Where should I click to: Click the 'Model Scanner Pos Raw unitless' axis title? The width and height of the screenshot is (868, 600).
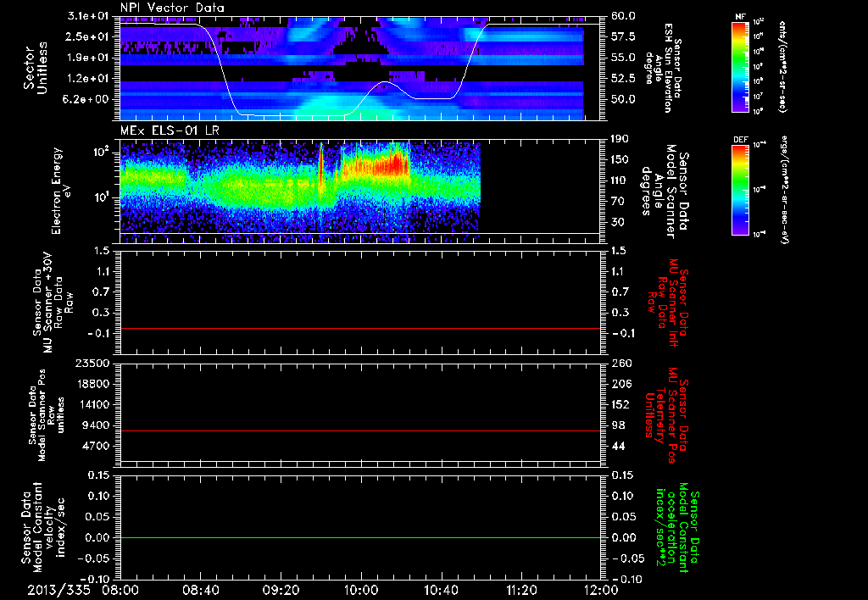pyautogui.click(x=47, y=415)
